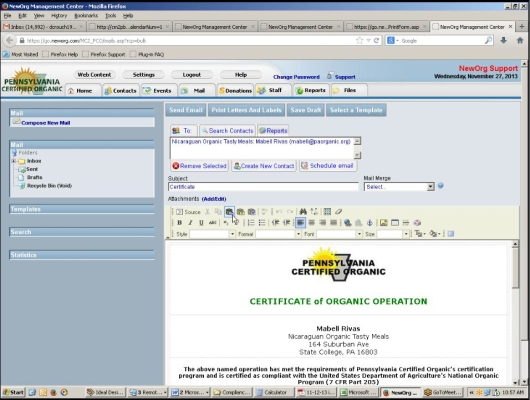Insert a horizontal line
The image size is (530, 400).
pyautogui.click(x=406, y=223)
